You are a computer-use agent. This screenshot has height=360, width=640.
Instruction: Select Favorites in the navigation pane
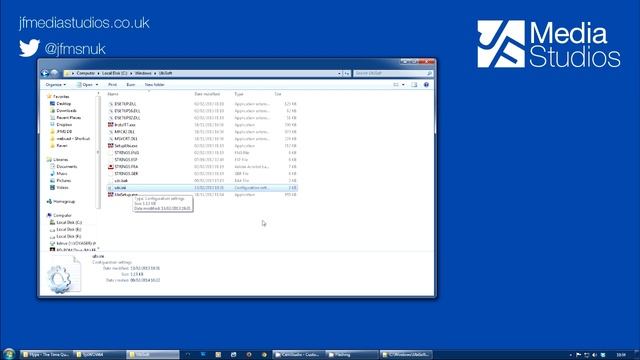pos(61,97)
